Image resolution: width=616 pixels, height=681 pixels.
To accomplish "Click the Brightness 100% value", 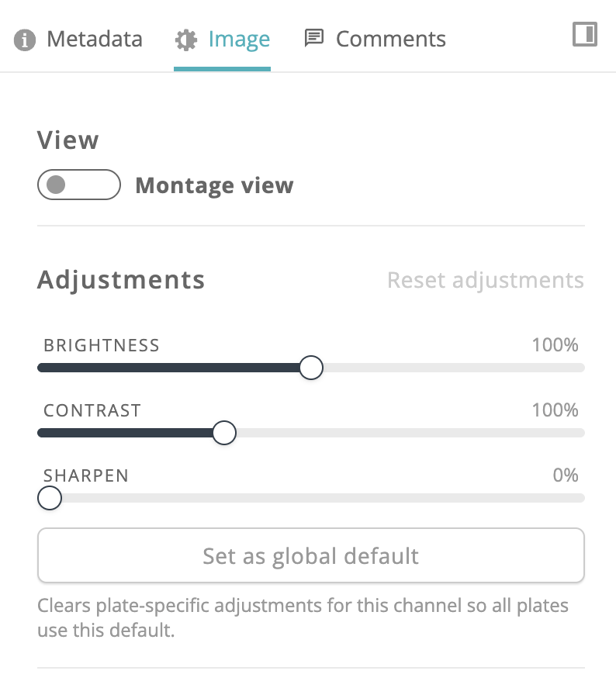I will pos(555,345).
